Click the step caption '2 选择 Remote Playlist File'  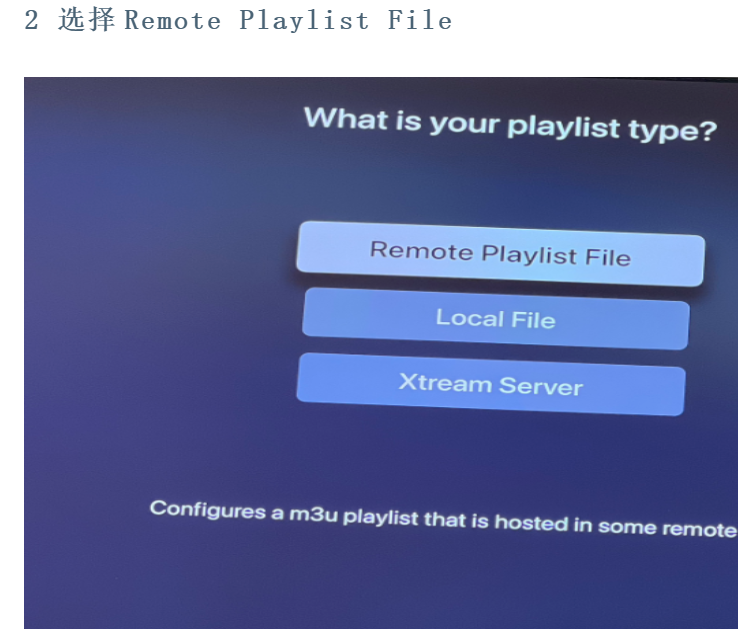tap(238, 20)
